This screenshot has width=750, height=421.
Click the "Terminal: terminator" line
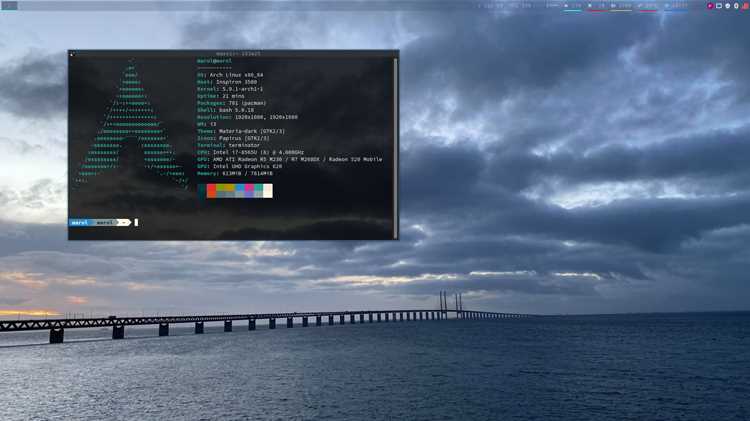(229, 145)
